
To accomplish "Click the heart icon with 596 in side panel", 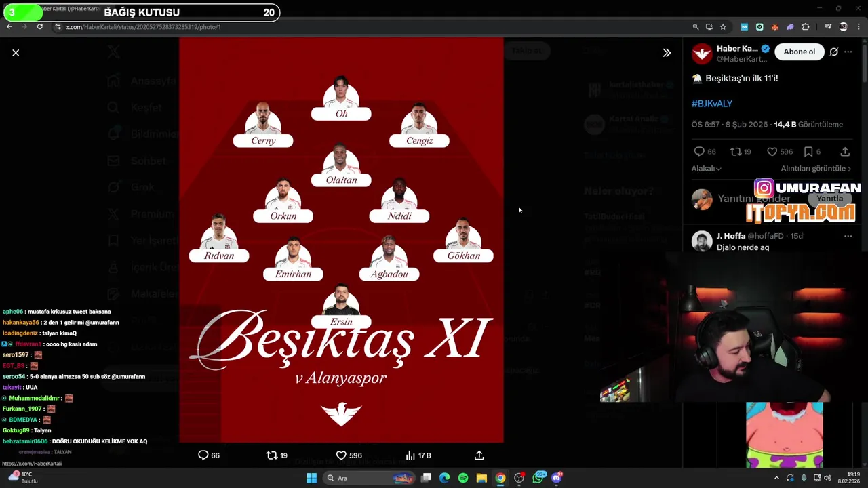I will click(772, 152).
